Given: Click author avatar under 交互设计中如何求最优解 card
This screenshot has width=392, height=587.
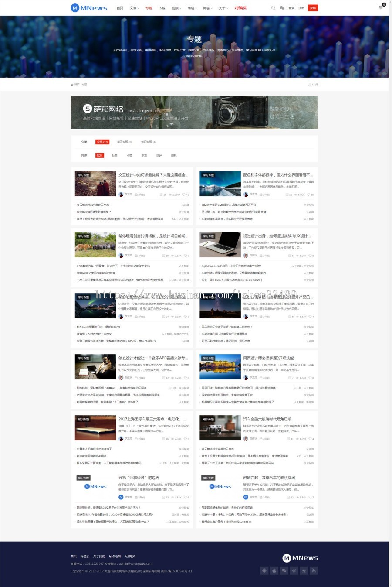Looking at the screenshot, I should click(121, 195).
